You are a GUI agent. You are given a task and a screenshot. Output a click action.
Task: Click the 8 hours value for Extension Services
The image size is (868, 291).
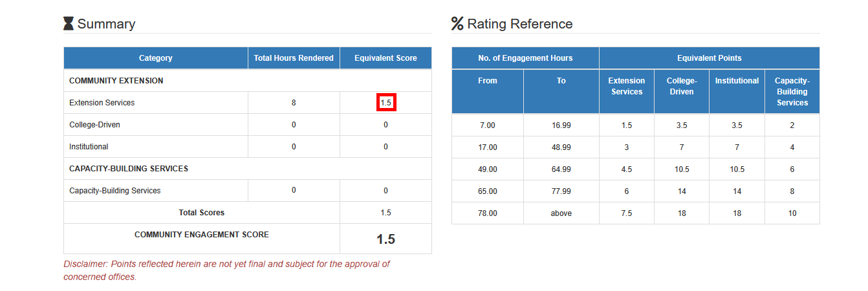[294, 103]
